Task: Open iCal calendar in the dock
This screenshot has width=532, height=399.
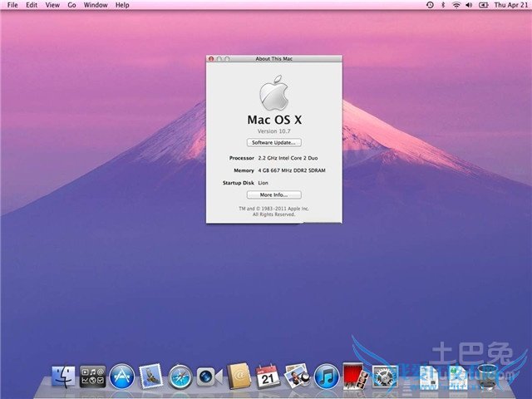Action: click(x=267, y=377)
